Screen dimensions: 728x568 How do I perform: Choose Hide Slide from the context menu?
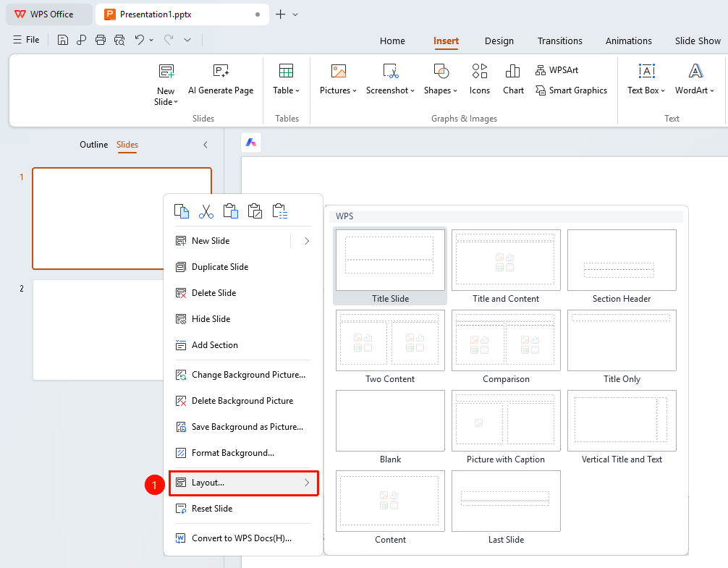pyautogui.click(x=243, y=319)
